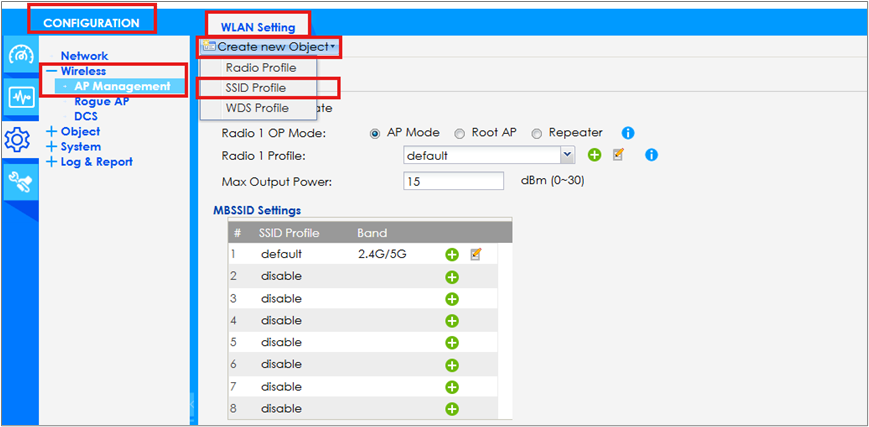
Task: Open Network in navigation tree
Action: click(x=84, y=56)
